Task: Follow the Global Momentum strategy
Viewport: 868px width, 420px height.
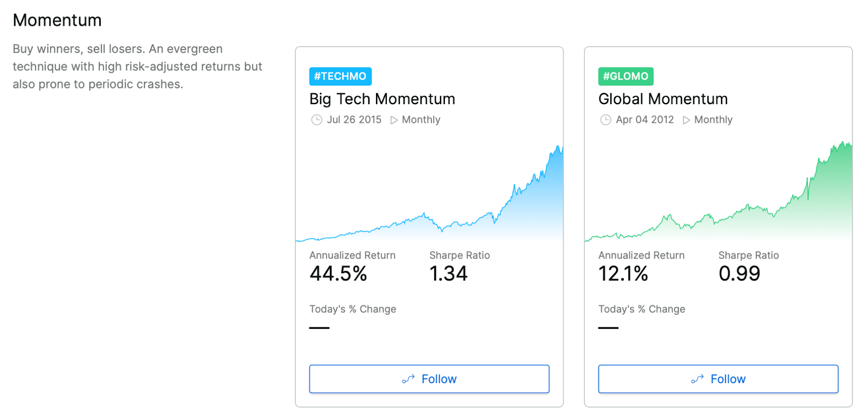Action: point(718,379)
